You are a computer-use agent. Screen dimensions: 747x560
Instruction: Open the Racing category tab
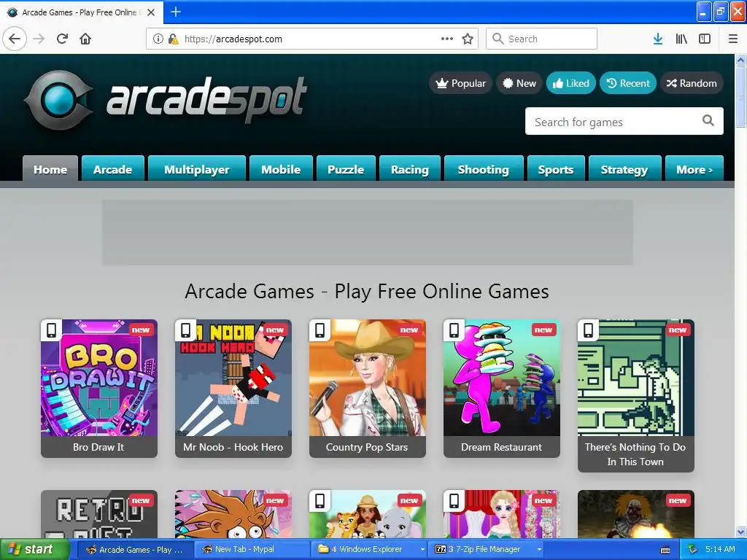410,168
